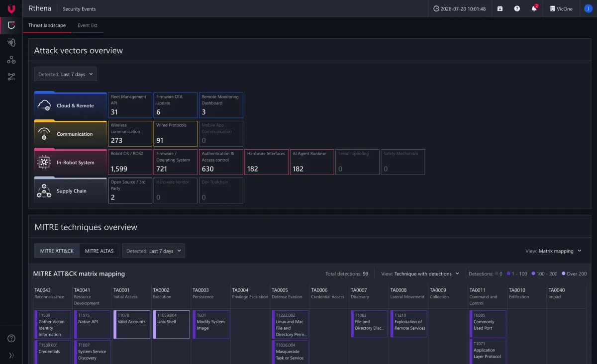
Task: Select MITRE ATT&CK toggle button
Action: point(57,251)
